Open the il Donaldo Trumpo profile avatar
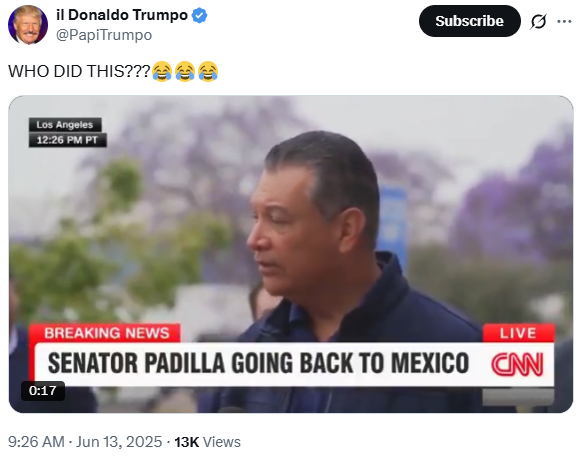 click(28, 25)
